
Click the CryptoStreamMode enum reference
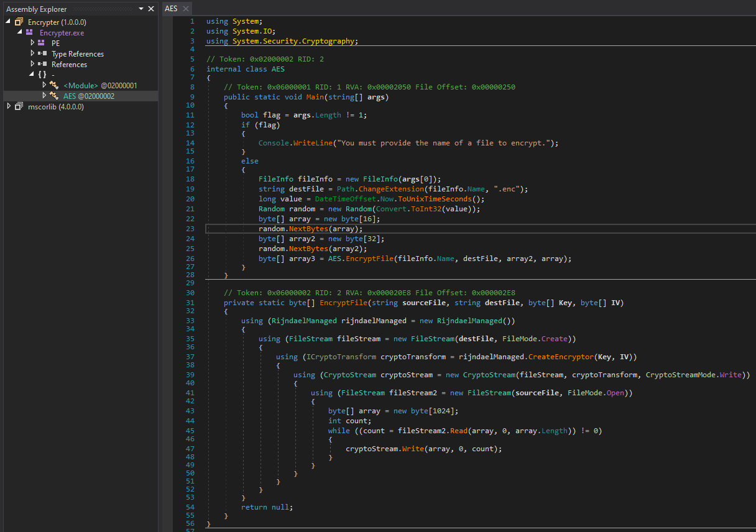(x=681, y=375)
